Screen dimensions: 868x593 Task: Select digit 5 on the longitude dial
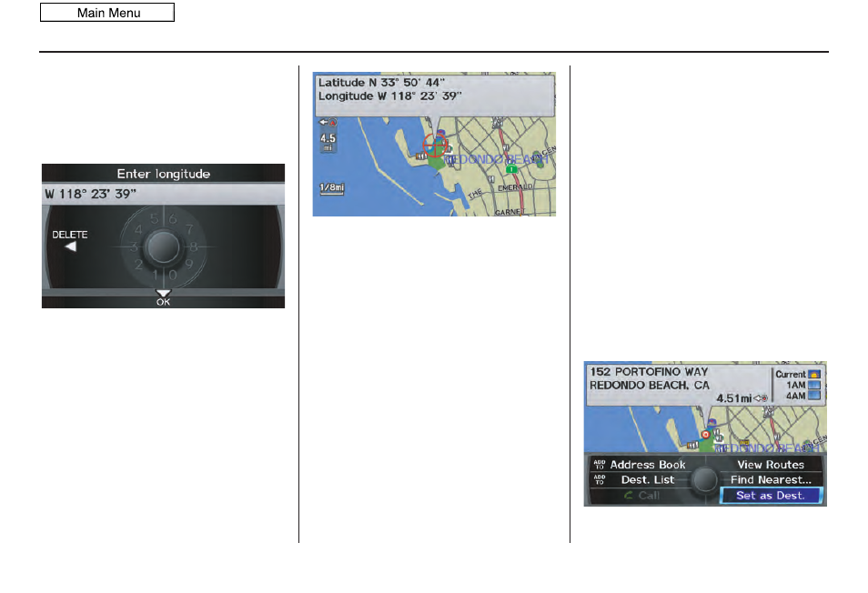pyautogui.click(x=155, y=219)
